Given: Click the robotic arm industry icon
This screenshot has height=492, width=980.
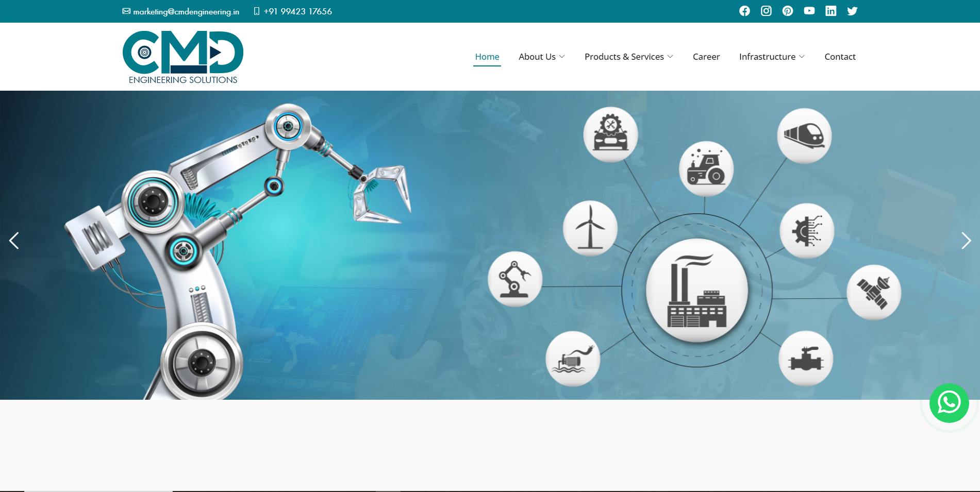Looking at the screenshot, I should 515,279.
